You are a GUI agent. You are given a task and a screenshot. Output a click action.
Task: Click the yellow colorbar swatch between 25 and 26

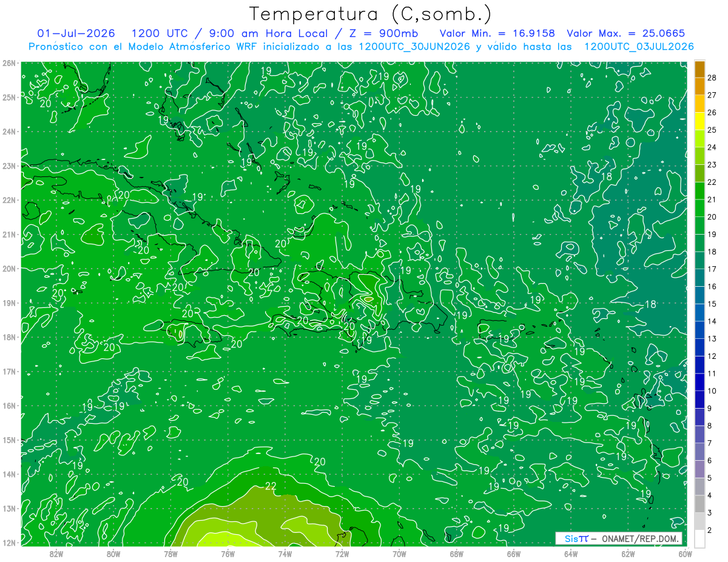pyautogui.click(x=699, y=121)
